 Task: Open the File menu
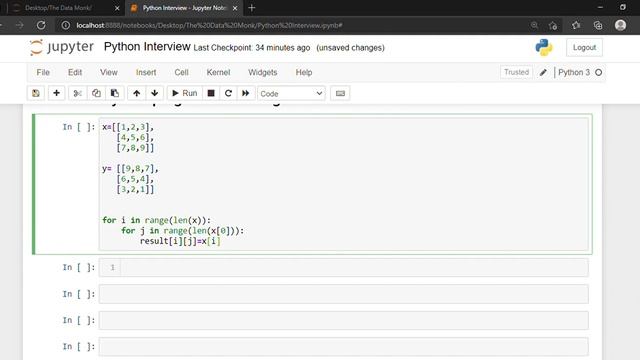[x=43, y=73]
